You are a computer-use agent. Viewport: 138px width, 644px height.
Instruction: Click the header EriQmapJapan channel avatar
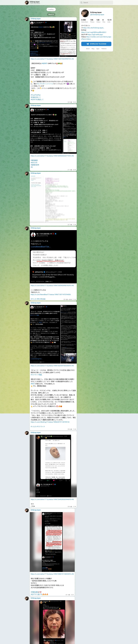[x=27, y=2]
